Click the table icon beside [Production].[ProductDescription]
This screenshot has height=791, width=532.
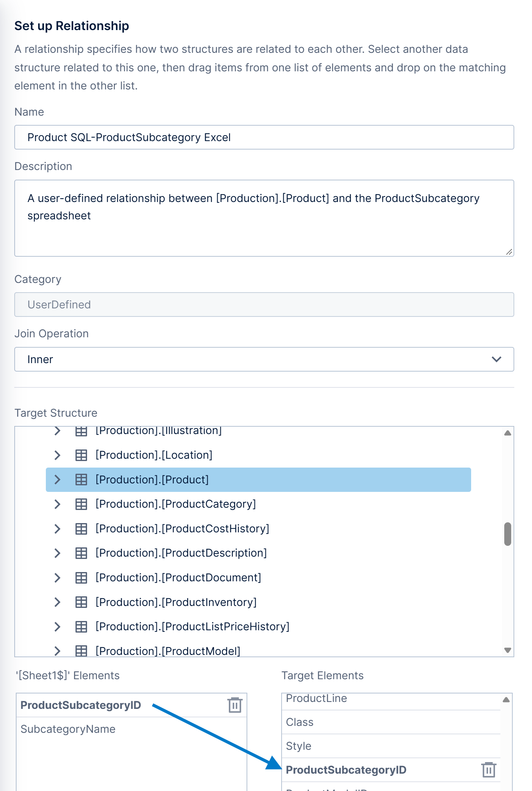click(81, 553)
